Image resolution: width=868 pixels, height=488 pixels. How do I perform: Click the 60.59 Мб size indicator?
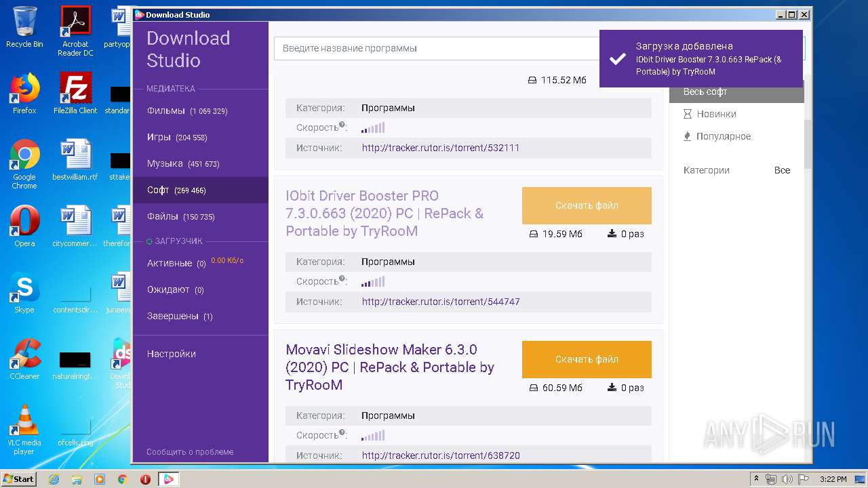click(555, 388)
